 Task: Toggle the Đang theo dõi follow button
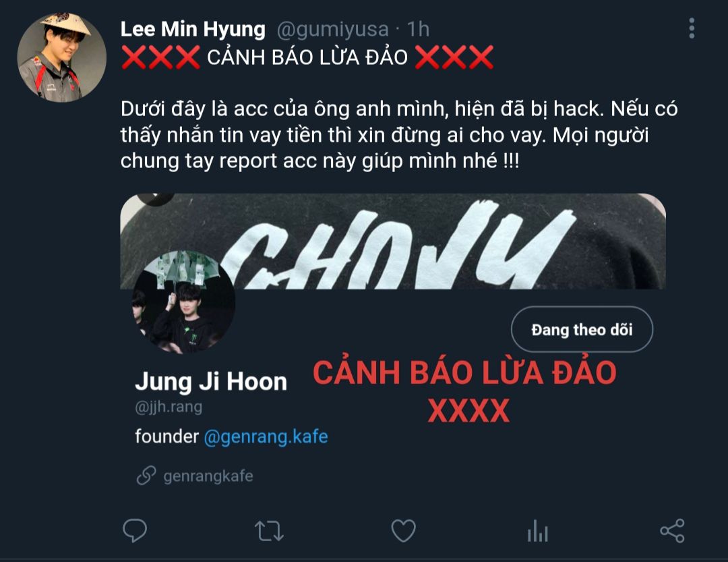(x=582, y=329)
